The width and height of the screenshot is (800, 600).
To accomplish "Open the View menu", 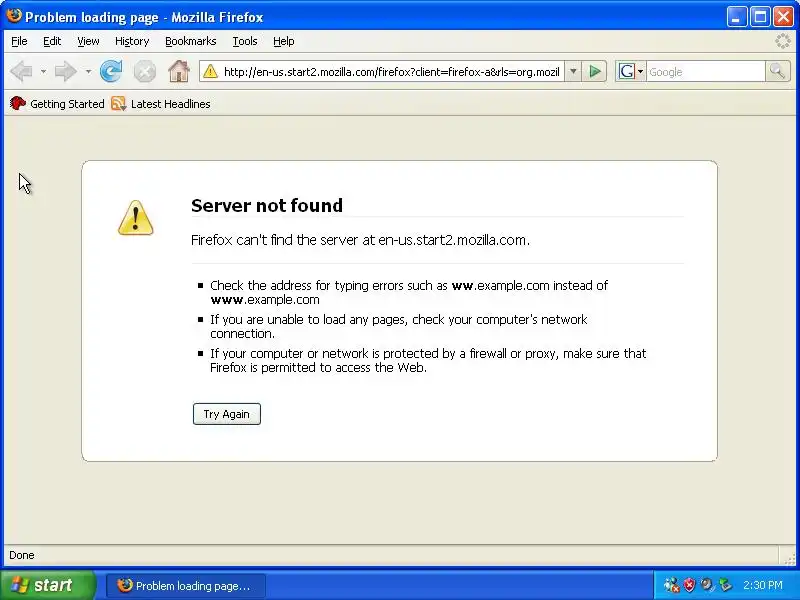I will (88, 41).
